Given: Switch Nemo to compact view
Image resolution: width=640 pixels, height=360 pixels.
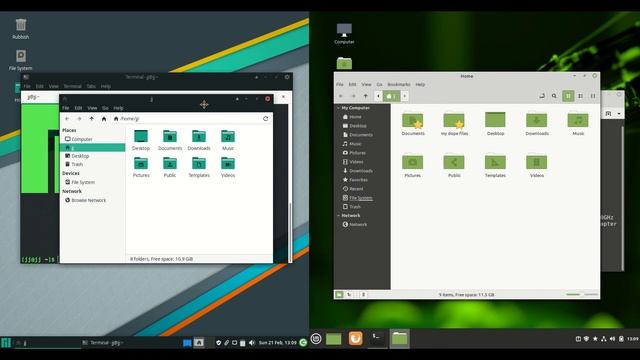Looking at the screenshot, I should pos(593,96).
